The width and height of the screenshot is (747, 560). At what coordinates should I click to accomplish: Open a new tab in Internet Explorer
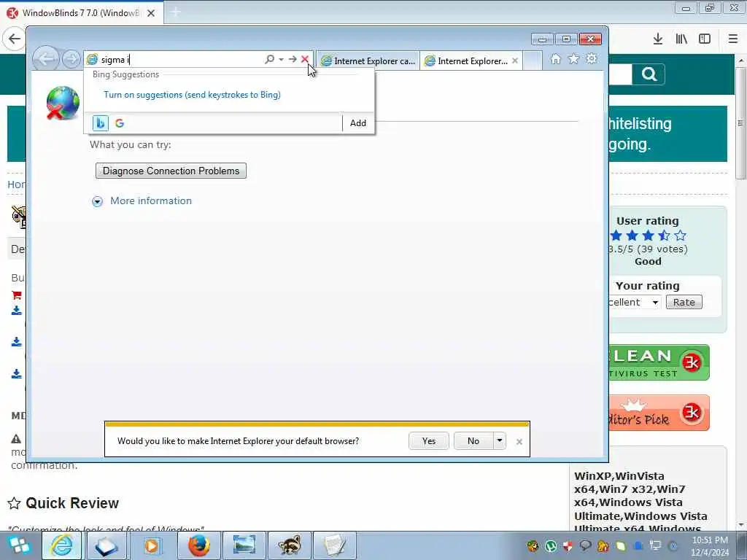pos(533,61)
